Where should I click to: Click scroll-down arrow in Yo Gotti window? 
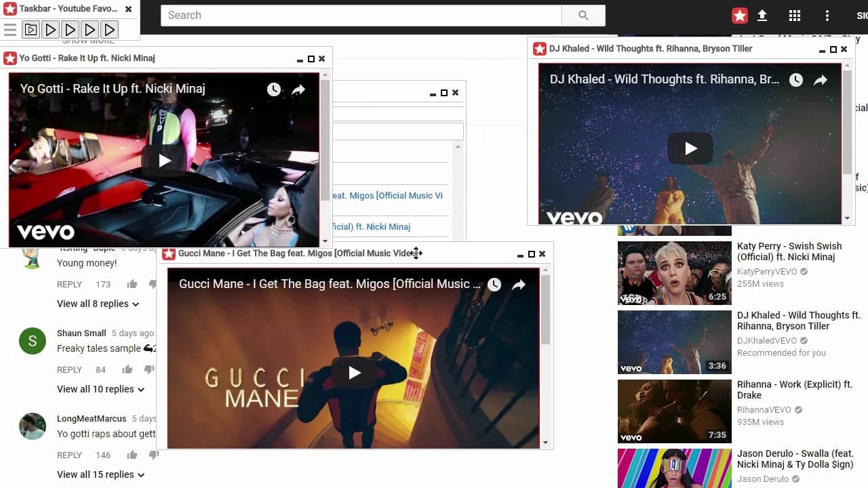(325, 241)
